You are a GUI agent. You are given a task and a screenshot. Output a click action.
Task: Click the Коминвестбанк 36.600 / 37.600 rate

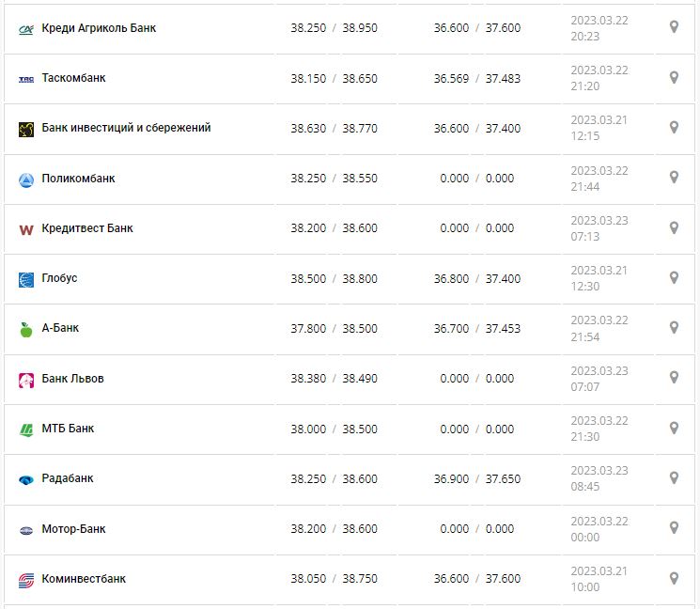[x=477, y=579]
